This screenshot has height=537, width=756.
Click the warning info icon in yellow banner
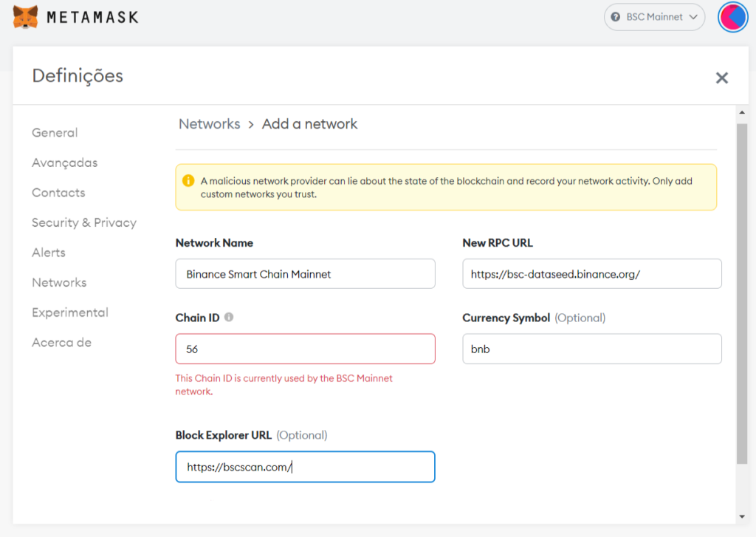tap(188, 180)
